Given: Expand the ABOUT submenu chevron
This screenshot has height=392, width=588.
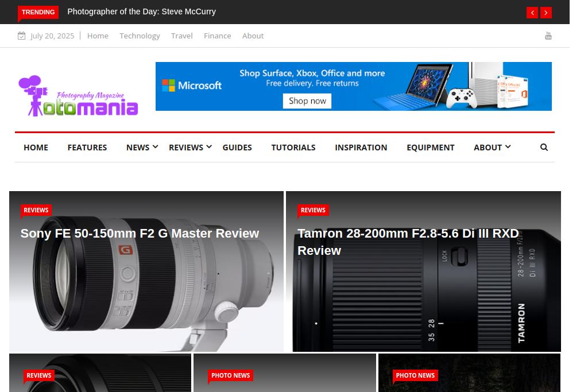Looking at the screenshot, I should click(x=508, y=147).
